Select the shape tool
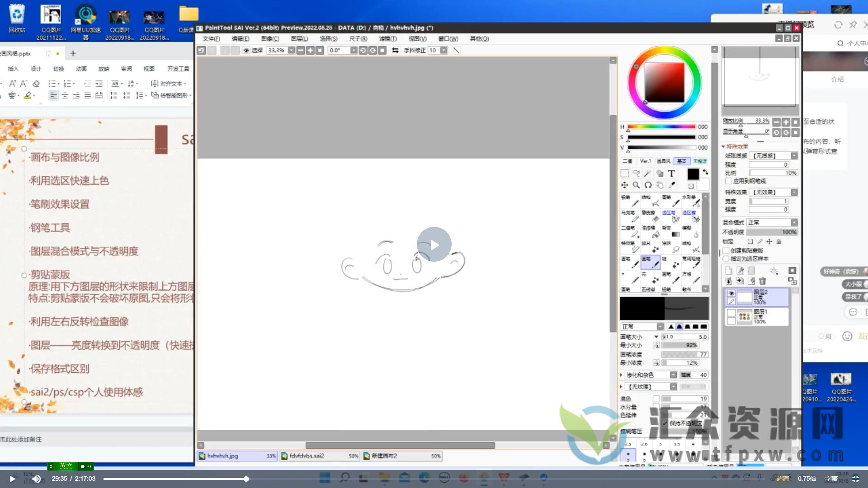Screen dimensions: 868x488 [660, 174]
